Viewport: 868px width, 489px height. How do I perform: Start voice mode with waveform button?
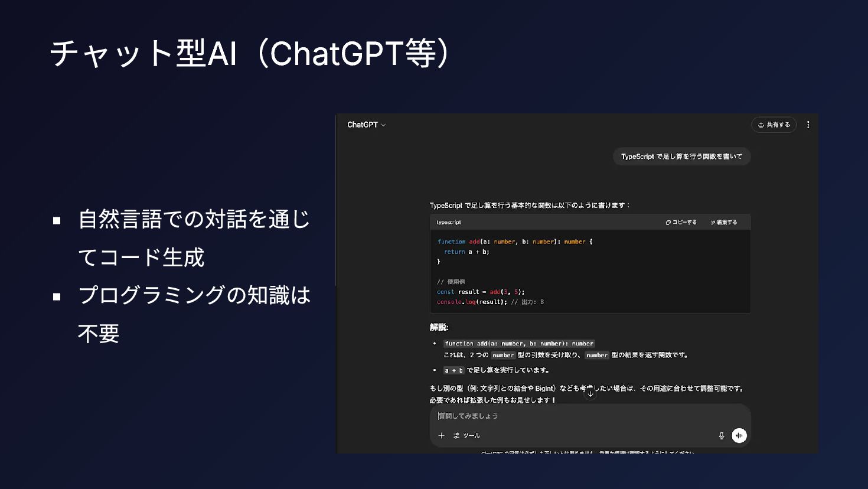point(739,435)
